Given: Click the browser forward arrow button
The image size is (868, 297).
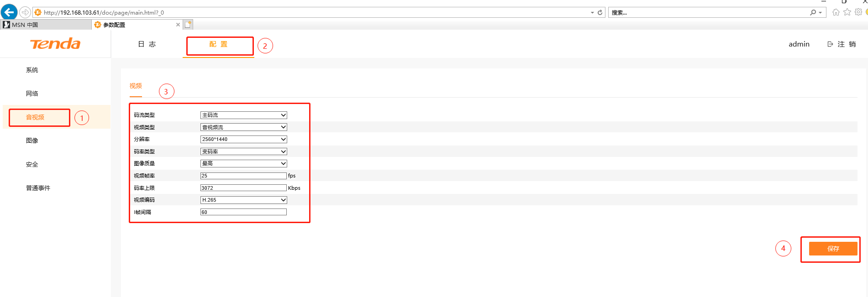Looking at the screenshot, I should (x=26, y=12).
